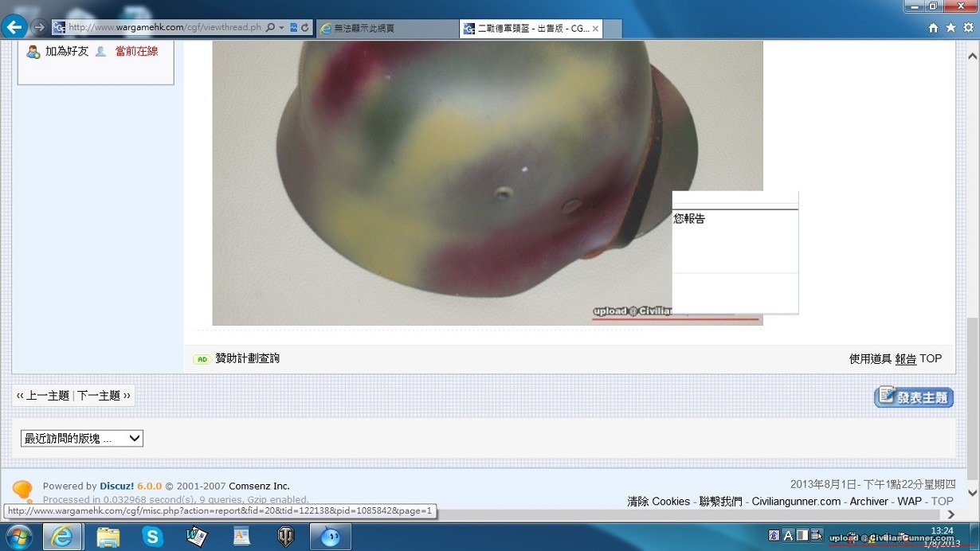Open the browser Home icon
Screen dimensions: 980x551
(x=933, y=28)
